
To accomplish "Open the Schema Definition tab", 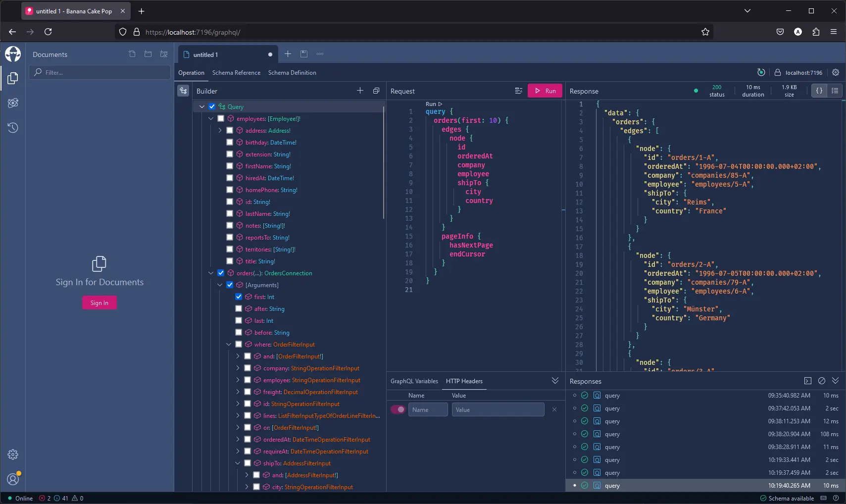I will (292, 72).
